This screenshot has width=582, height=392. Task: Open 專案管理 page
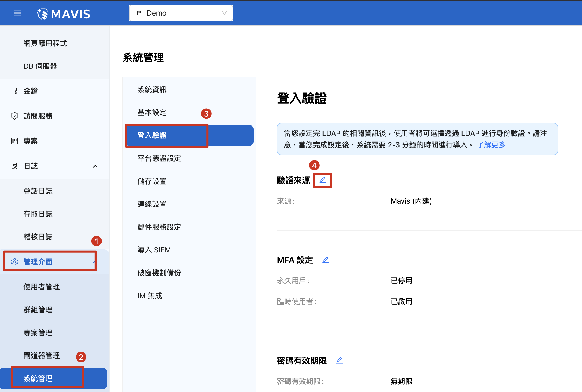click(x=38, y=333)
